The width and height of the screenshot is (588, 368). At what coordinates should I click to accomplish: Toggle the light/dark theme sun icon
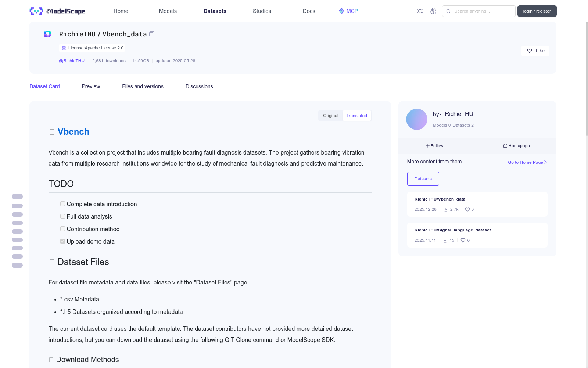420,11
